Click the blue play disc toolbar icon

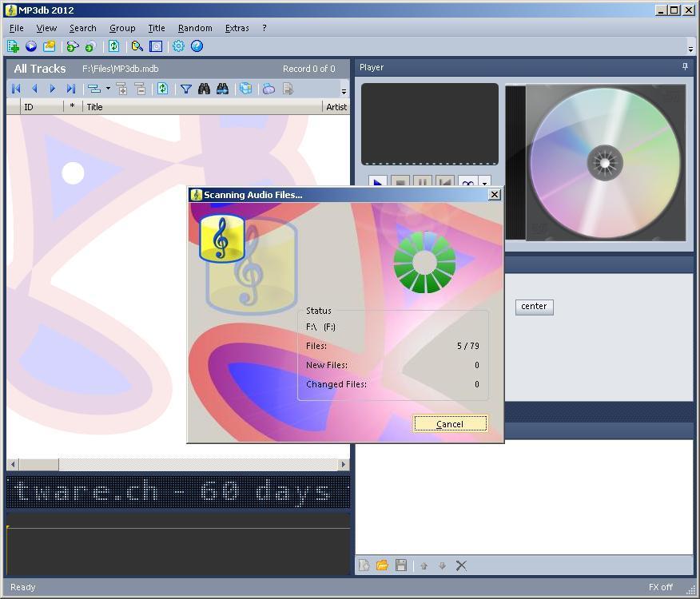coord(31,46)
